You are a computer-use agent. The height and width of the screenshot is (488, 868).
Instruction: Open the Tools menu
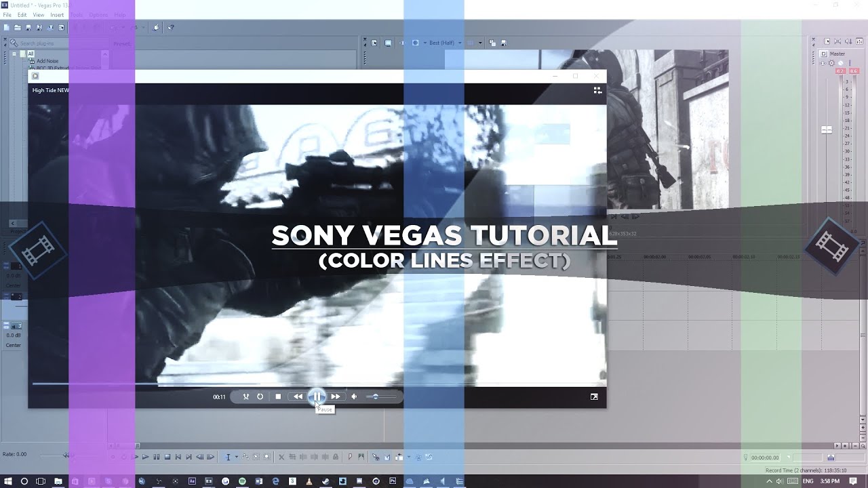pos(77,15)
